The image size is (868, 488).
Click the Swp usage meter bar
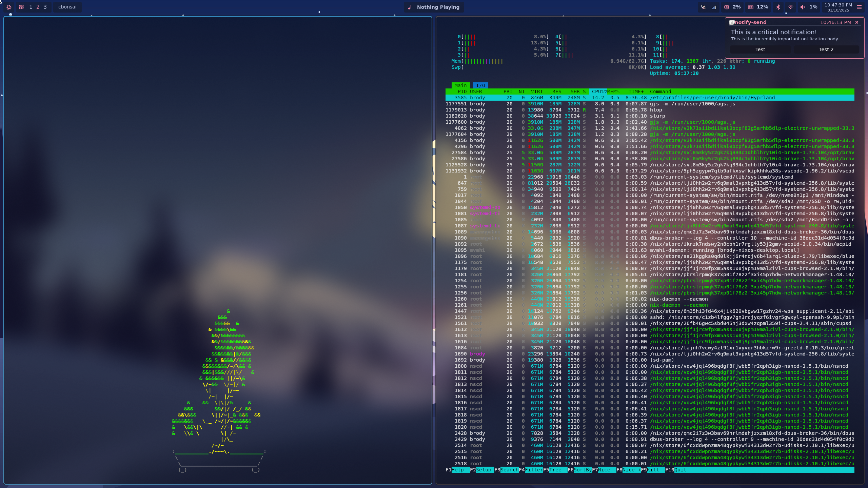(x=549, y=67)
